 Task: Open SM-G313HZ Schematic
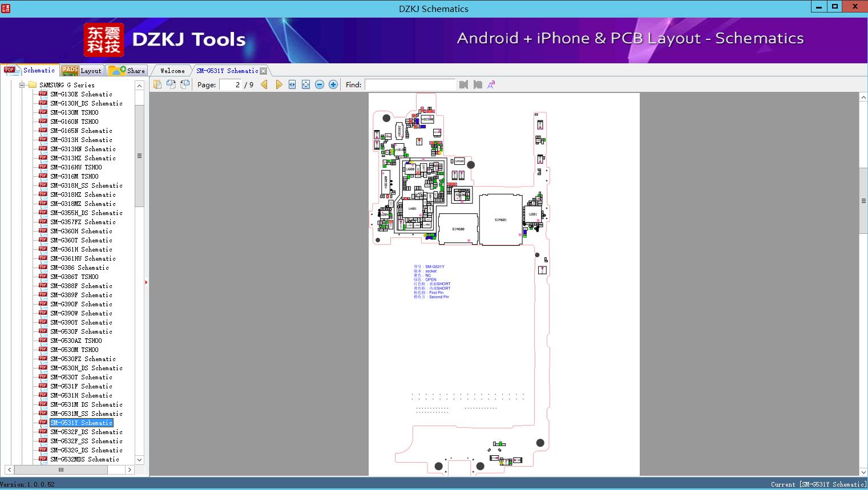pyautogui.click(x=83, y=158)
